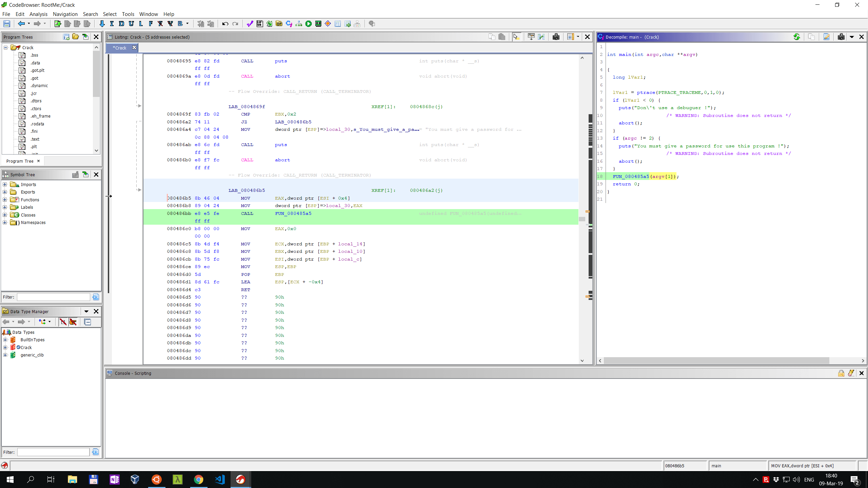Expand the Functions folder in Symbol Tree
868x488 pixels.
pos(5,200)
